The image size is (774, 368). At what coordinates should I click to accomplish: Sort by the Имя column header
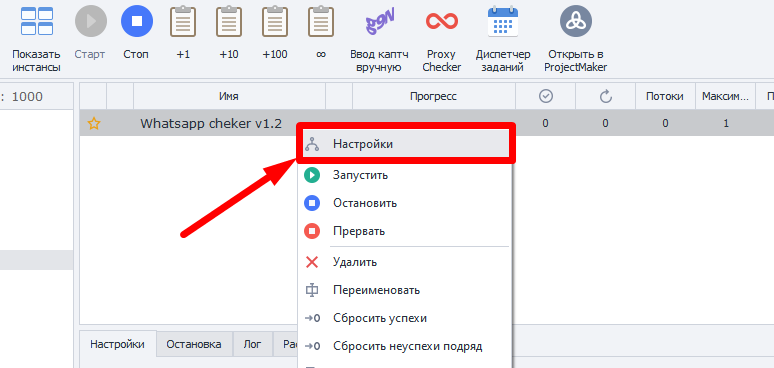coord(229,96)
